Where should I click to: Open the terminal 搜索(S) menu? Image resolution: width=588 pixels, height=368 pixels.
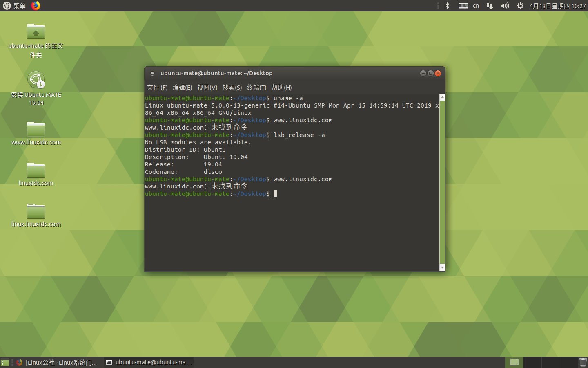(232, 88)
